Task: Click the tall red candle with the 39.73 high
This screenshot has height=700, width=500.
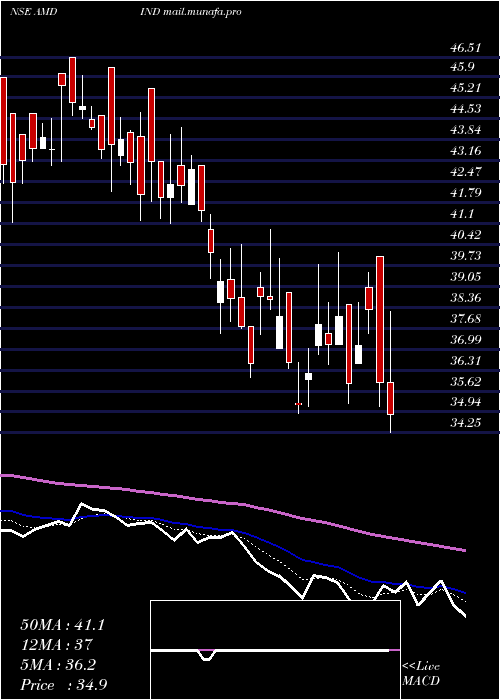Action: [x=380, y=319]
